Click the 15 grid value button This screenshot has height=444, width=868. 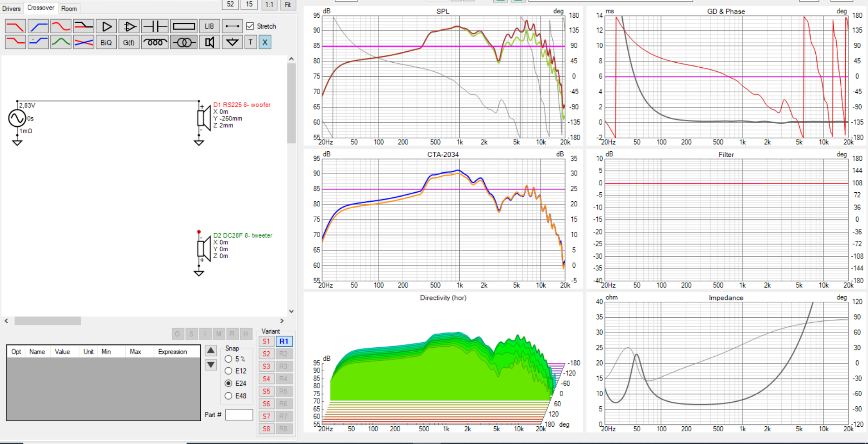tap(249, 5)
